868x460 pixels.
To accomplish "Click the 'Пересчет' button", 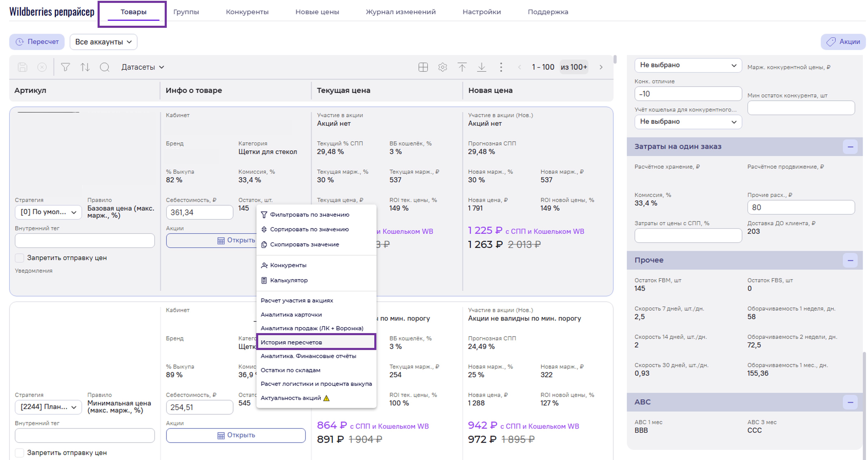I will [x=37, y=42].
